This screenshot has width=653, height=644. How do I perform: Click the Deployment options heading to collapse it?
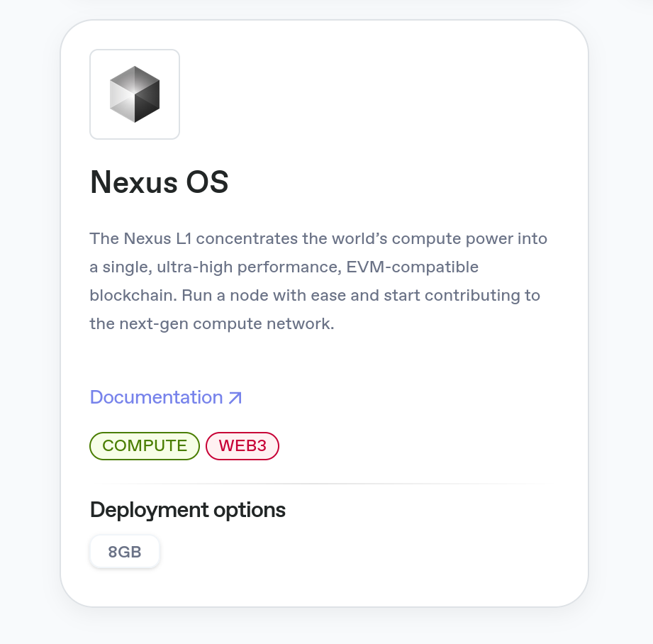pyautogui.click(x=187, y=510)
